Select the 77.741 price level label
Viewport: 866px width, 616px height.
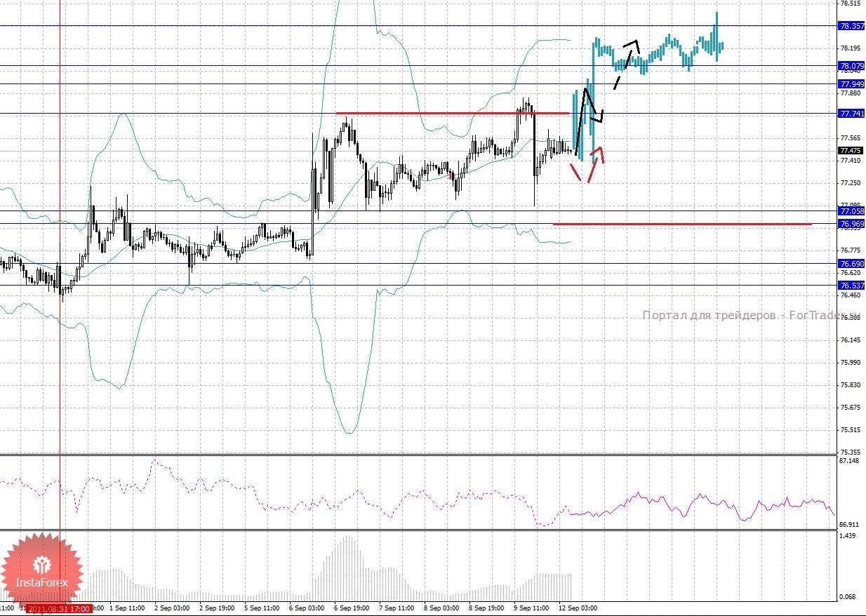pos(851,114)
